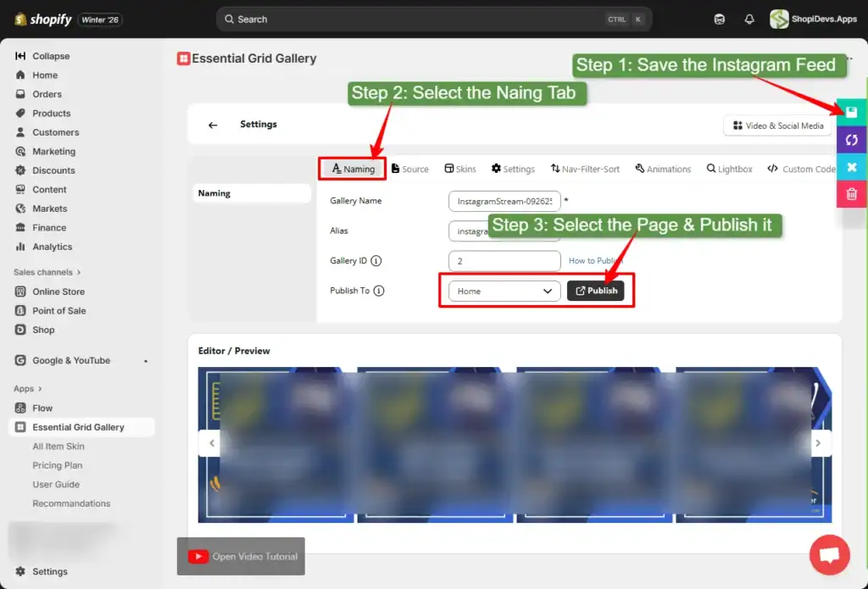This screenshot has width=868, height=589.
Task: Open the Publish To page dropdown
Action: tap(502, 290)
